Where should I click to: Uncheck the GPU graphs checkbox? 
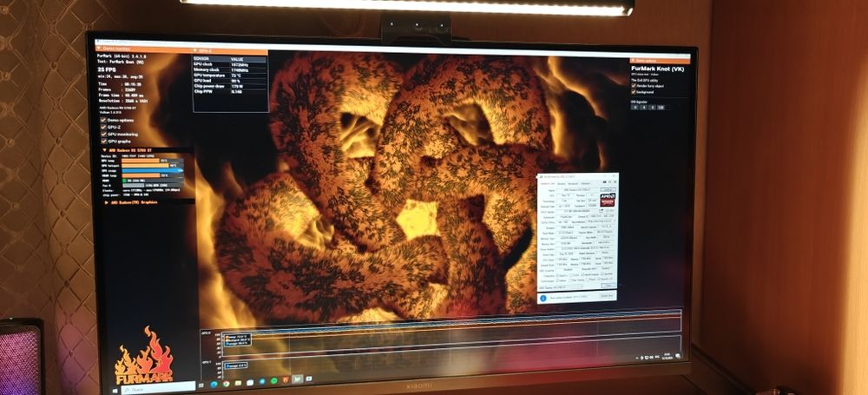pos(103,141)
